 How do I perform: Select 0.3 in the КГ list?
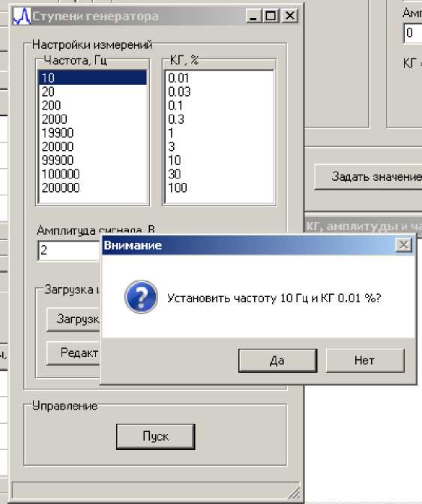coord(220,119)
